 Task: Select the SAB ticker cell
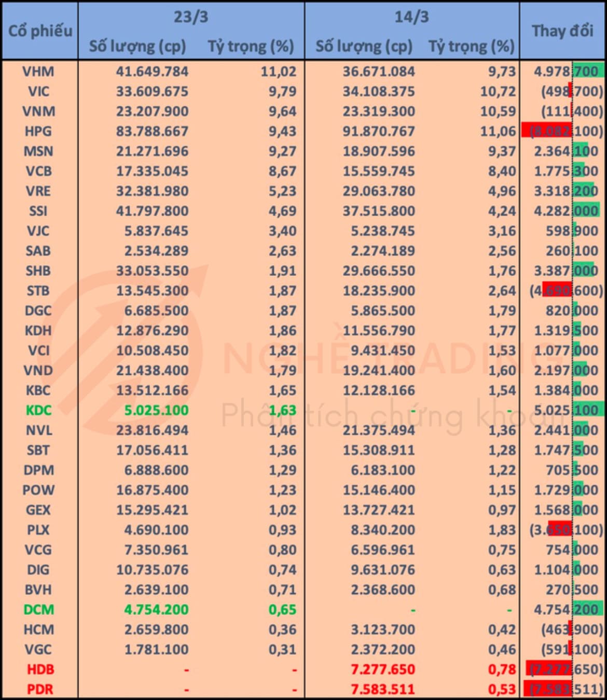(38, 251)
